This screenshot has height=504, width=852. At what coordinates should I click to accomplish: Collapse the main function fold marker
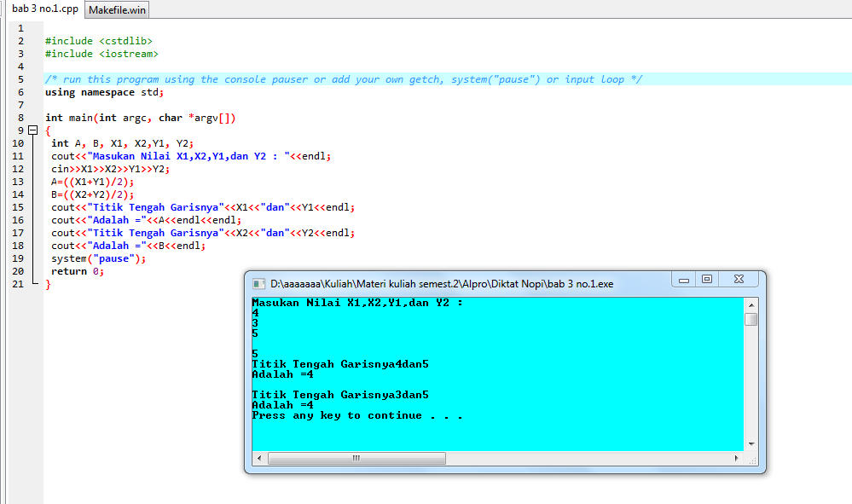pos(32,130)
